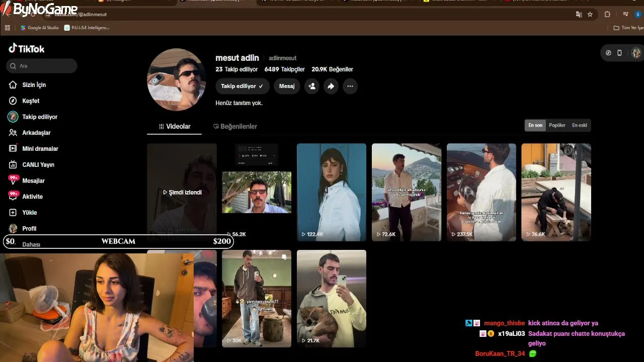Image resolution: width=644 pixels, height=362 pixels.
Task: Click the Yükle plus icon
Action: pos(13,213)
